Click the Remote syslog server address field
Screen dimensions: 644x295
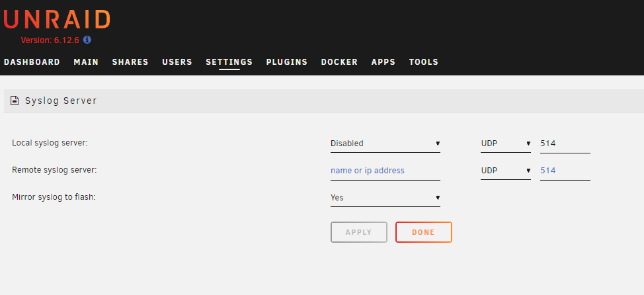click(x=385, y=171)
